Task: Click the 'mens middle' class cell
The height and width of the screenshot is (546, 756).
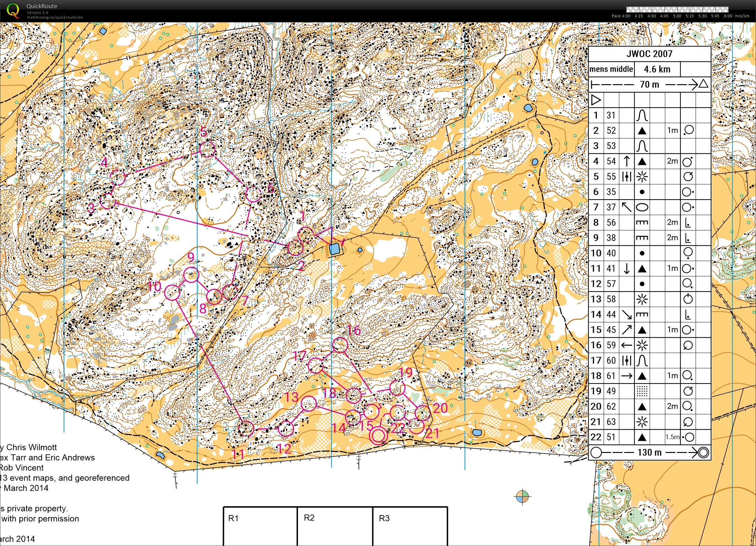Action: [611, 69]
